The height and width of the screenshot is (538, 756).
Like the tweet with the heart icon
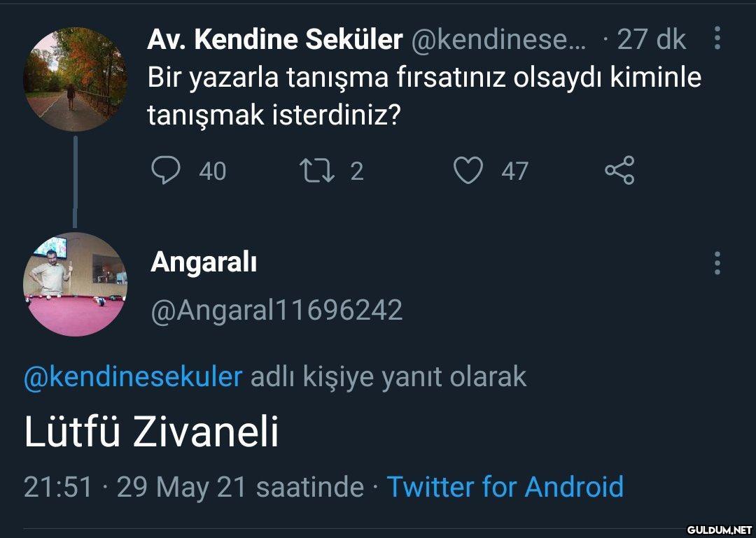coord(468,171)
